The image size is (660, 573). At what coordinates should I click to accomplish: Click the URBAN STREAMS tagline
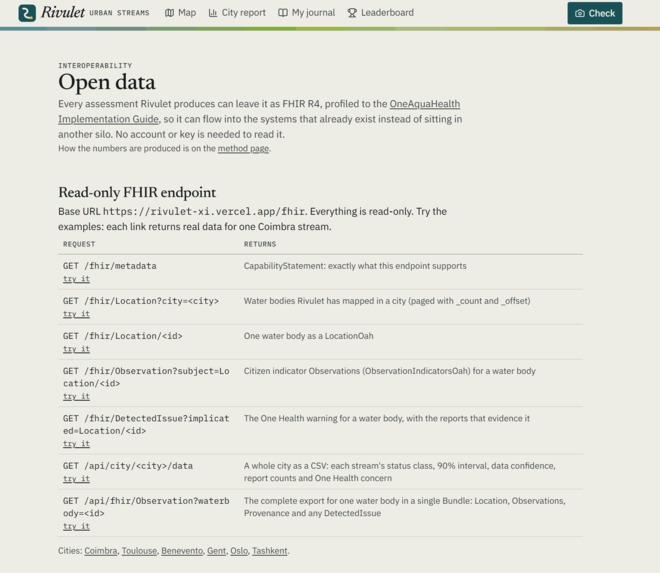(119, 13)
